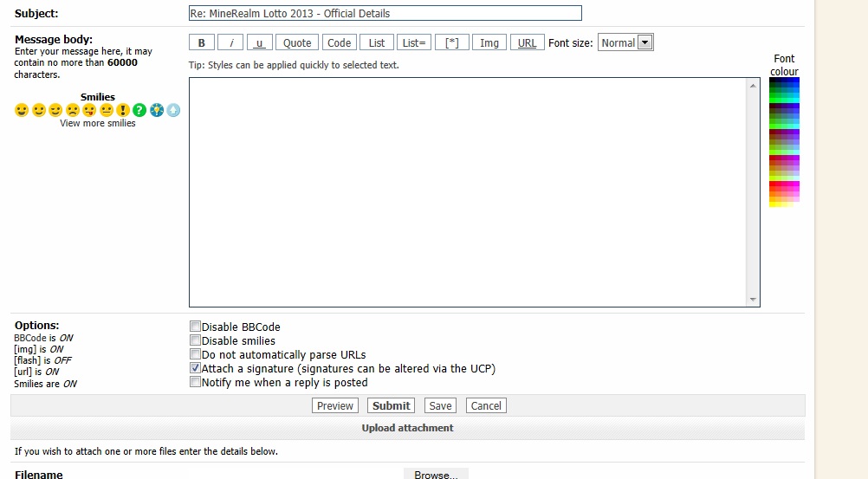Insert the green question mark smiley
The width and height of the screenshot is (868, 479).
pos(139,110)
